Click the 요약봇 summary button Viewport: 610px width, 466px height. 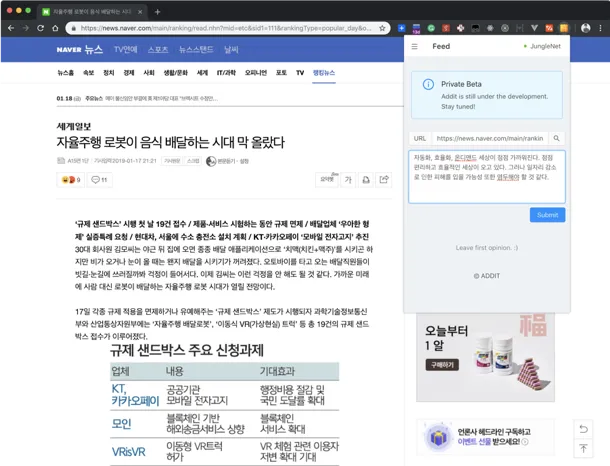pos(327,180)
